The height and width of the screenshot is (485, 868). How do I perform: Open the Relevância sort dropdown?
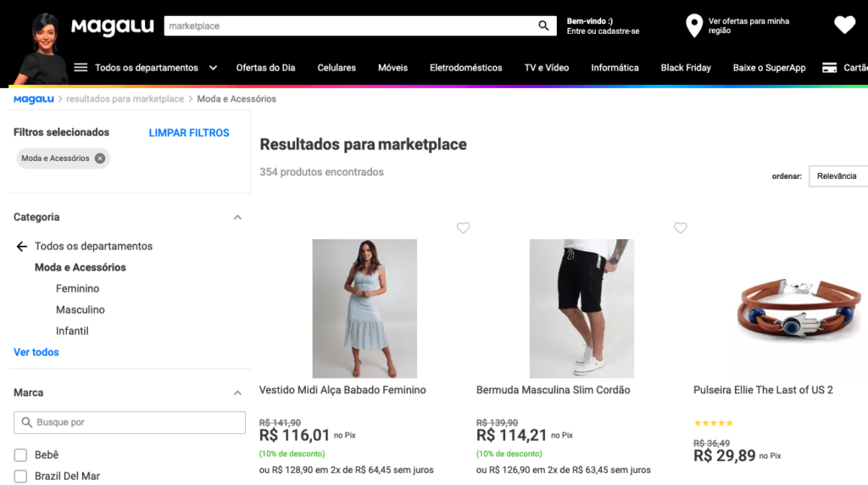coord(837,176)
